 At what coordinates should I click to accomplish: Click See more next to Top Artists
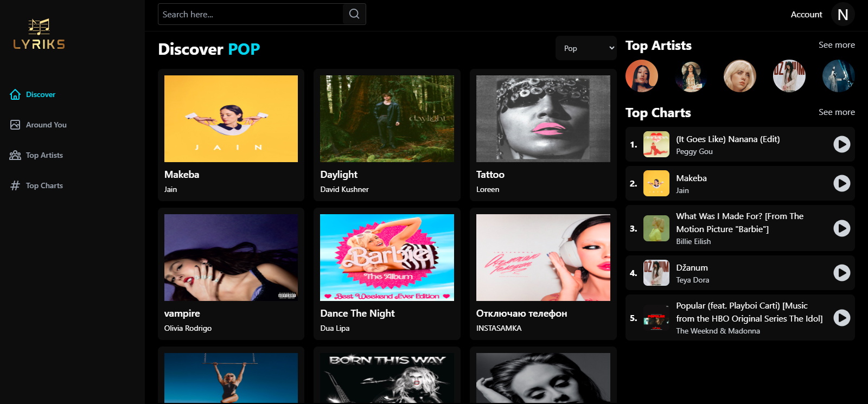[x=836, y=45]
